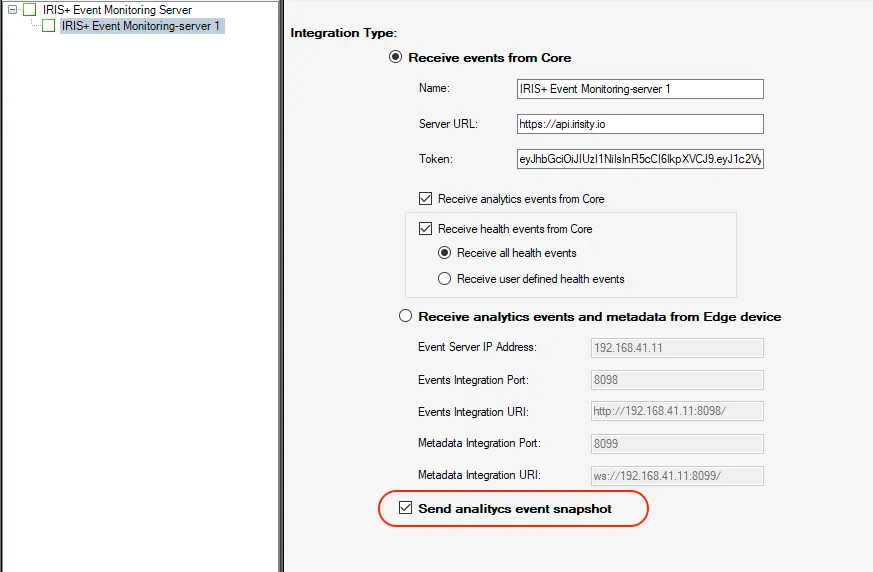The width and height of the screenshot is (873, 572).
Task: Toggle Send analitycs event snapshot checkbox
Action: pos(405,508)
